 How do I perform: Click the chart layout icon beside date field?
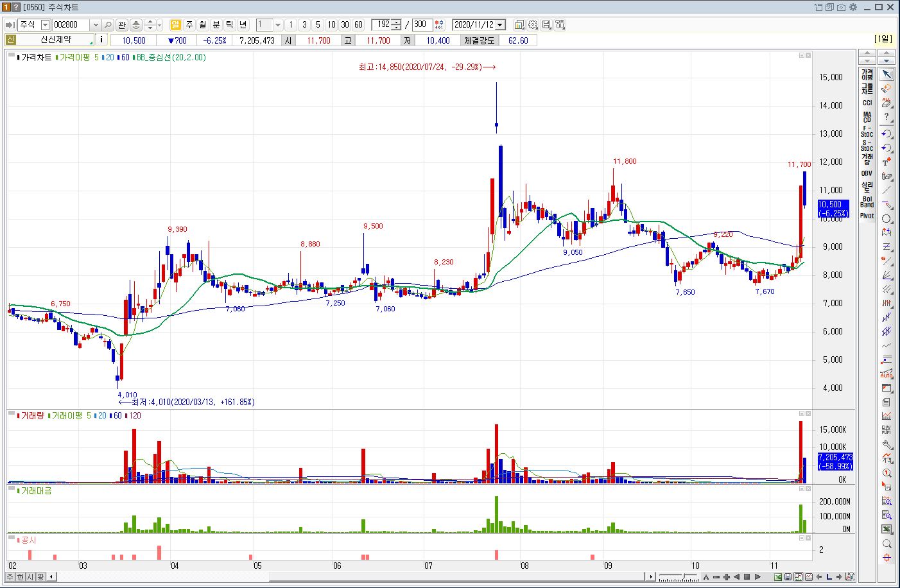[x=519, y=24]
